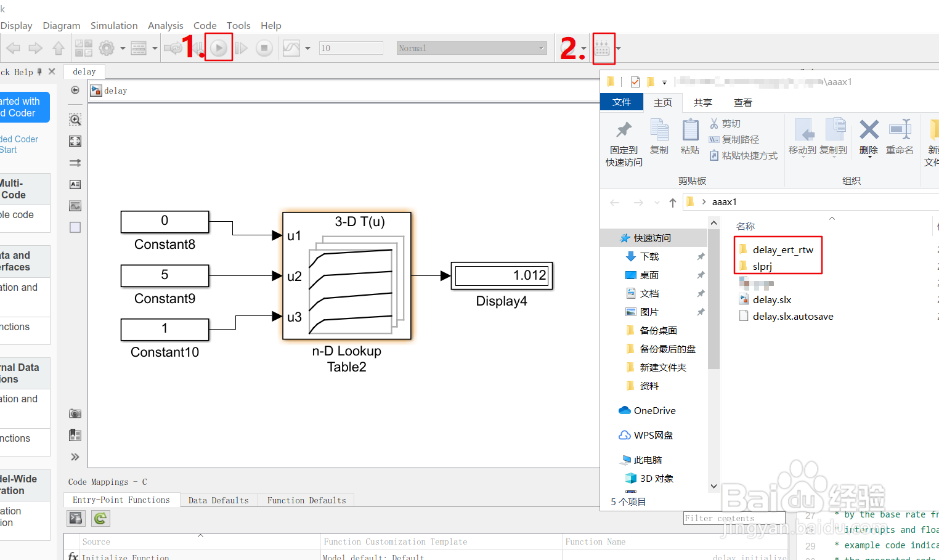Select the Display4 block
This screenshot has width=939, height=560.
click(x=502, y=275)
